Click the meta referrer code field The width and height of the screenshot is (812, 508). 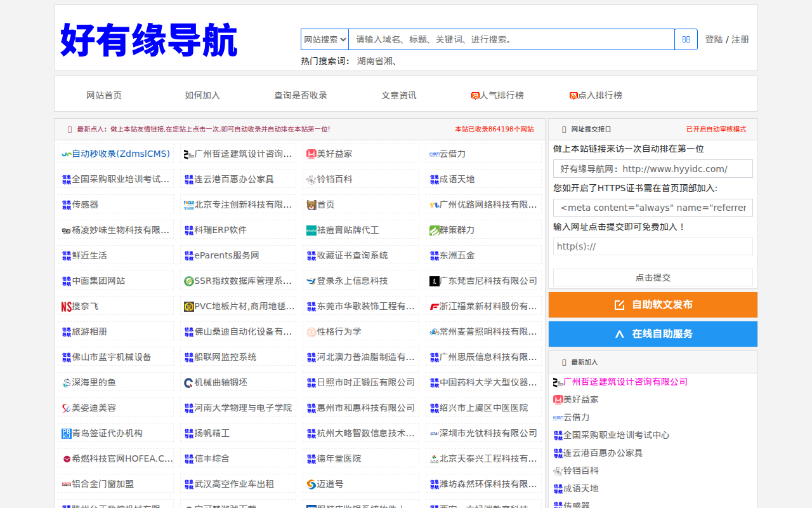point(653,208)
